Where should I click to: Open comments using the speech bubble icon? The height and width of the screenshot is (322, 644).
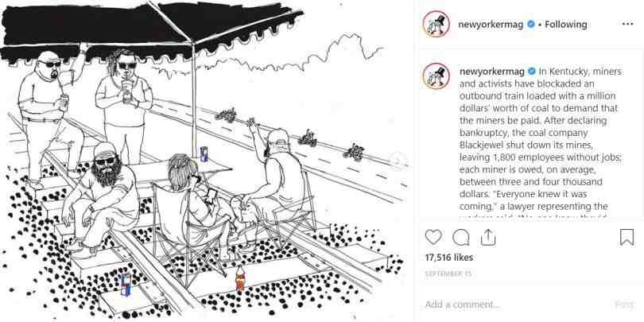click(461, 237)
